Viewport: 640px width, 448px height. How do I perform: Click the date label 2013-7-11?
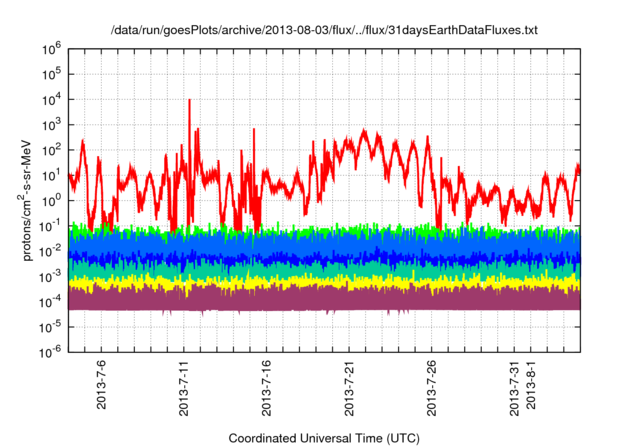pos(184,388)
